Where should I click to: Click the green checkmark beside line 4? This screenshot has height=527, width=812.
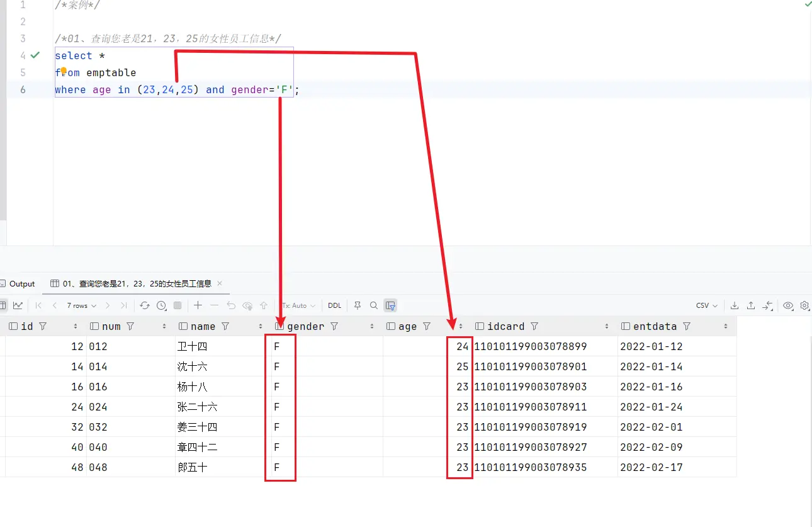pyautogui.click(x=35, y=55)
